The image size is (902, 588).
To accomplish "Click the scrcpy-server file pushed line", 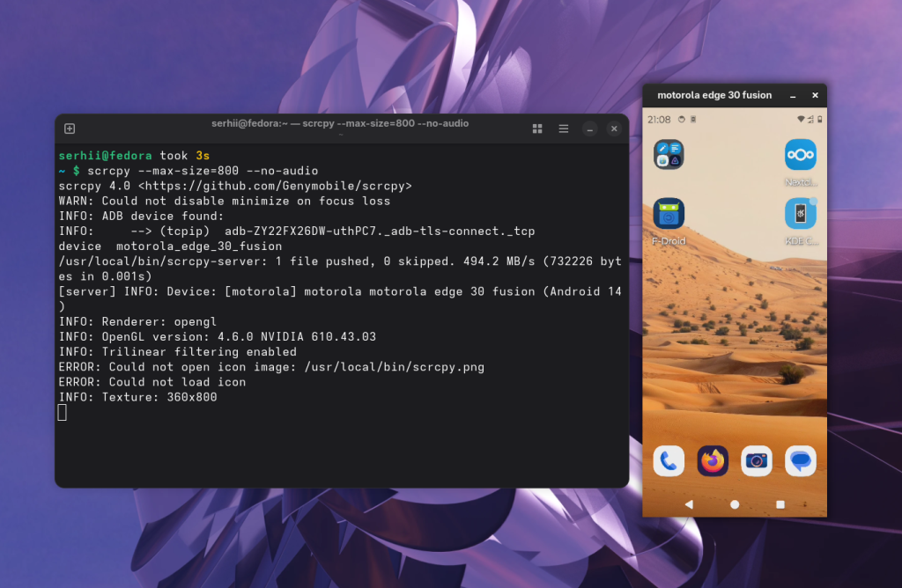I will (340, 268).
